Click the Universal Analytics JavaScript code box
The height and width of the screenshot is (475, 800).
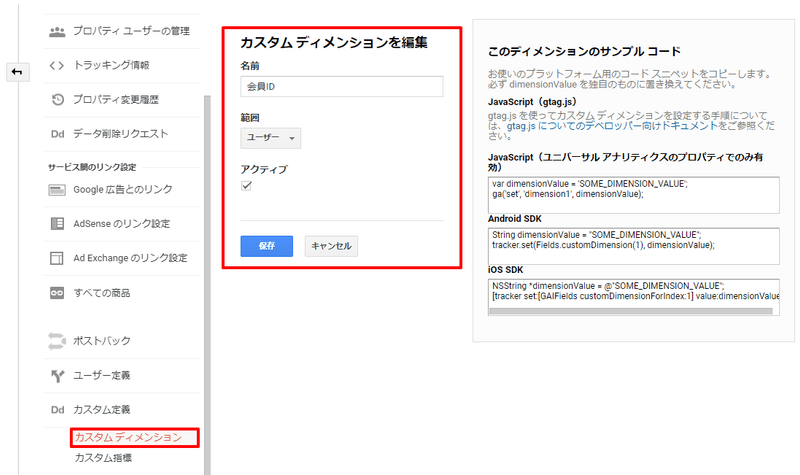[634, 195]
